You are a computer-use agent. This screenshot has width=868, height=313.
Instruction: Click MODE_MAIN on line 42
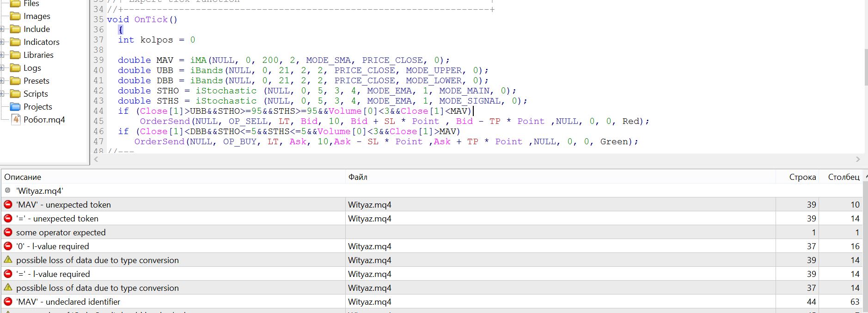[x=464, y=91]
